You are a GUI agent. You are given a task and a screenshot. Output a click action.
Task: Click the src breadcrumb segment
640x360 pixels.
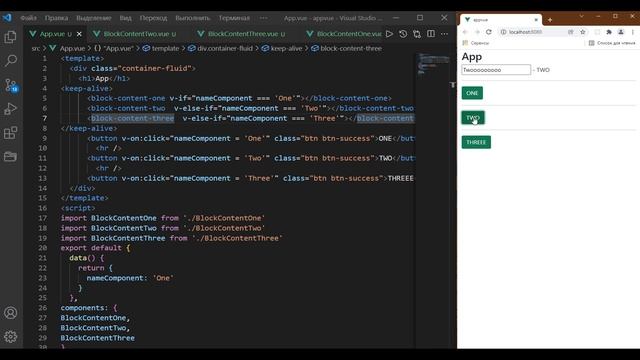click(36, 48)
